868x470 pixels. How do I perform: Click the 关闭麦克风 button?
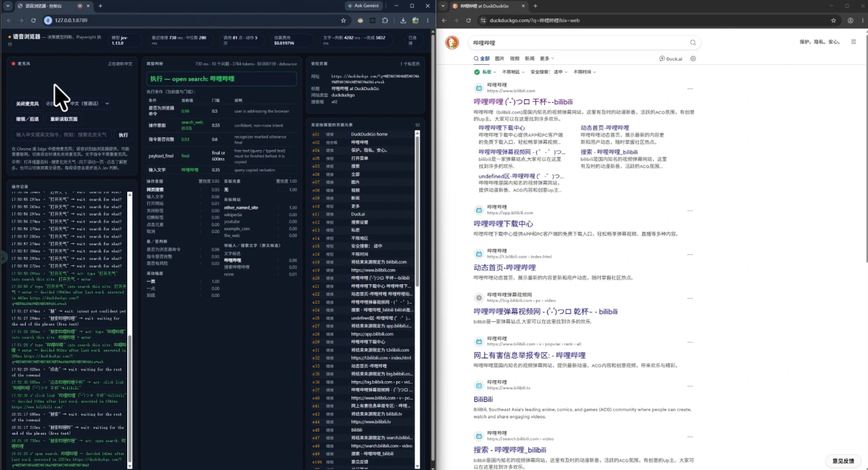pos(28,103)
